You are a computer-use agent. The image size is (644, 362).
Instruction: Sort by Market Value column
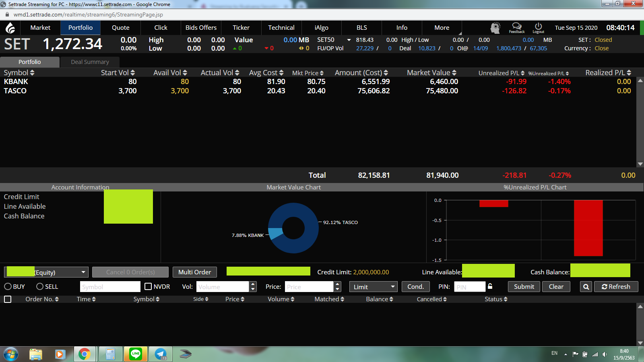tap(432, 73)
